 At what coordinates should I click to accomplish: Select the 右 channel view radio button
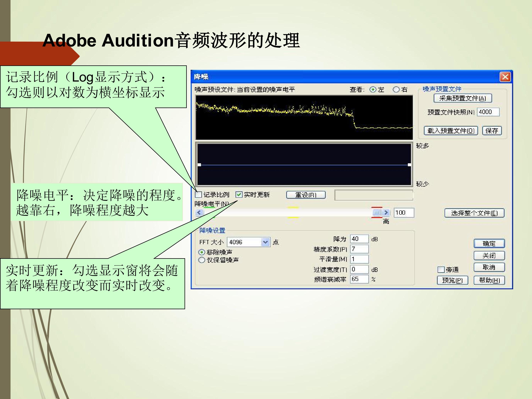pyautogui.click(x=396, y=90)
